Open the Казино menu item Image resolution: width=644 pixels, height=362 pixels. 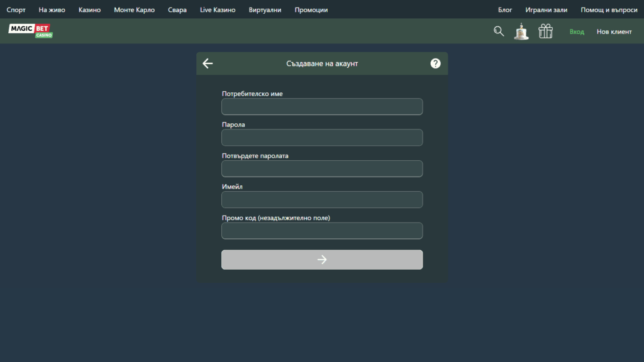tap(89, 10)
